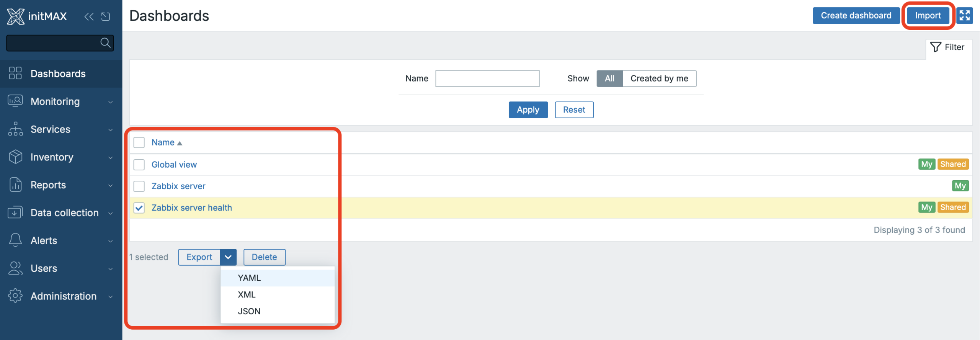Image resolution: width=980 pixels, height=340 pixels.
Task: Tick the Zabbix server checkbox
Action: click(x=139, y=186)
